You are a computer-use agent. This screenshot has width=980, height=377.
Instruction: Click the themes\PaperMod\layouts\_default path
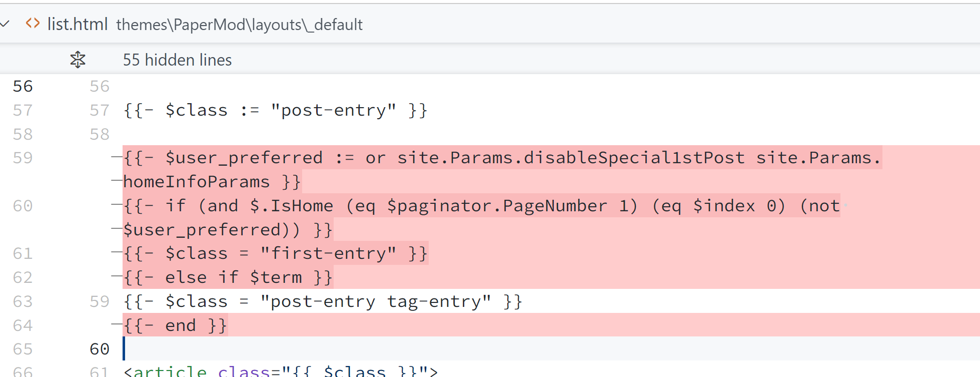(239, 25)
